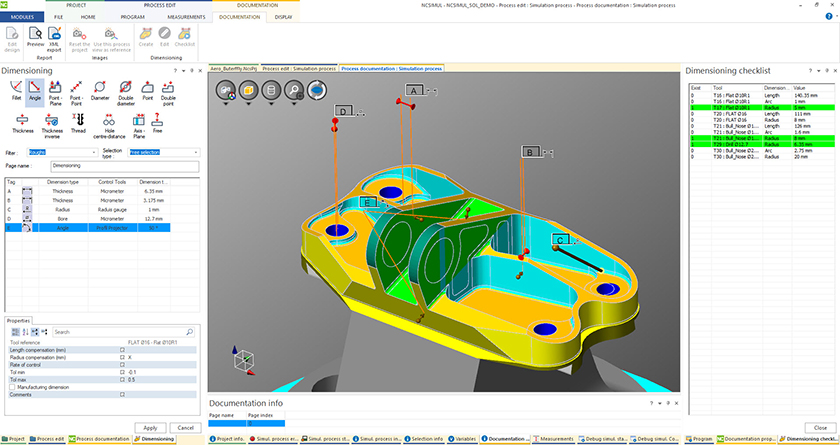Select Hole centre-distance tool

click(x=108, y=122)
